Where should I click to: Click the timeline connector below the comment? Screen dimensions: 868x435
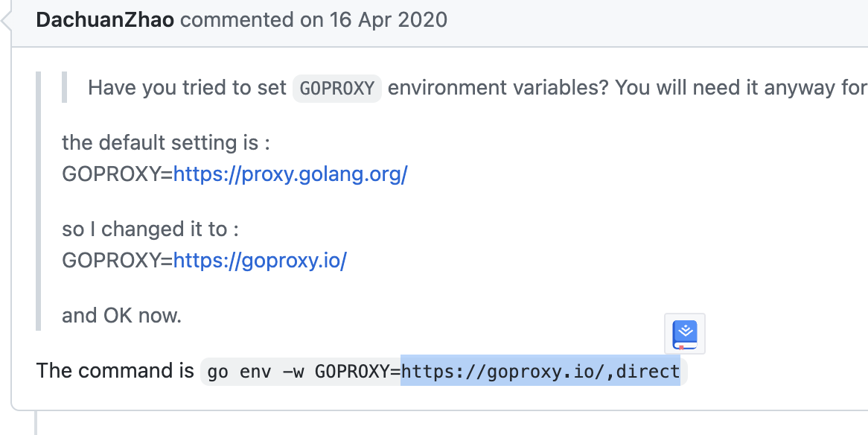click(36, 423)
